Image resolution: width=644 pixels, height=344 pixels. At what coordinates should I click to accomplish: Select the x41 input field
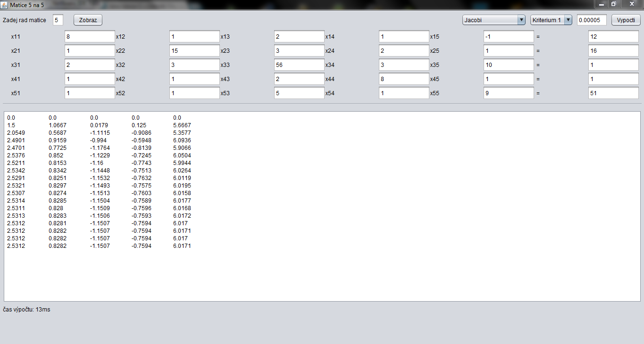pos(90,79)
